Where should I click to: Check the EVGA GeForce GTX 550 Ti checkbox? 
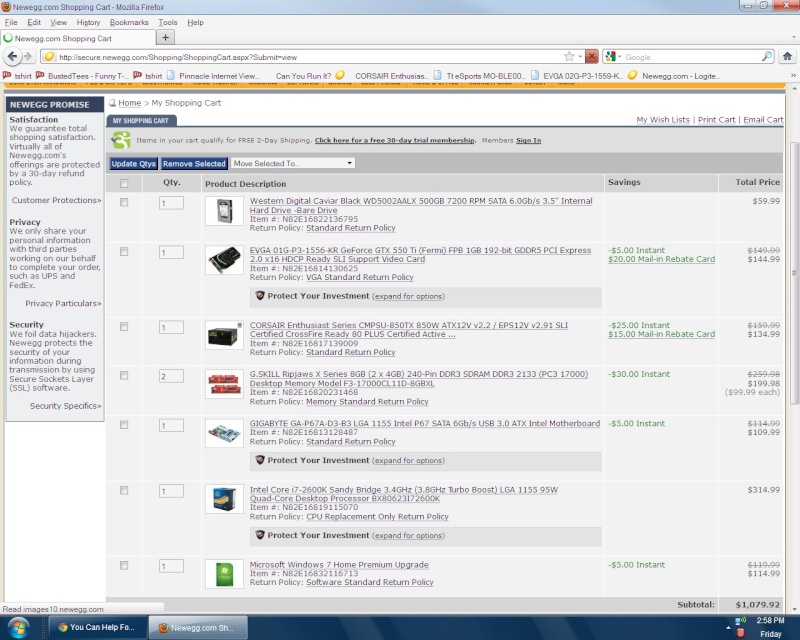click(124, 252)
